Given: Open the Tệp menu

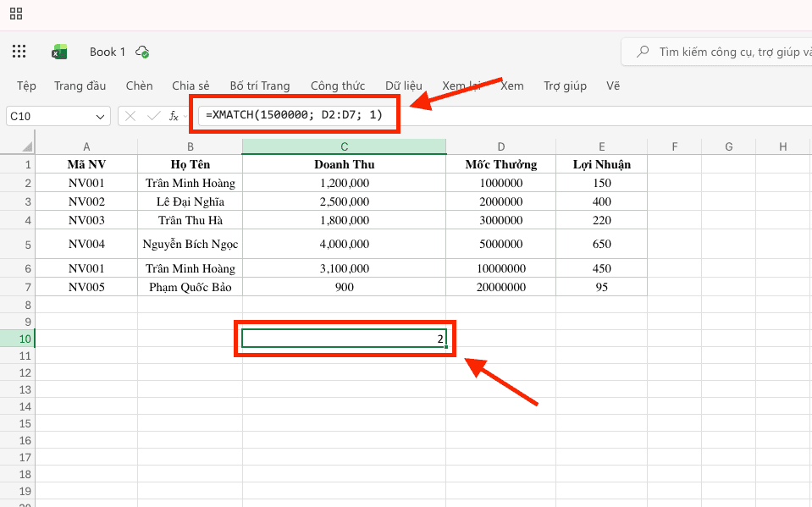Looking at the screenshot, I should tap(26, 85).
